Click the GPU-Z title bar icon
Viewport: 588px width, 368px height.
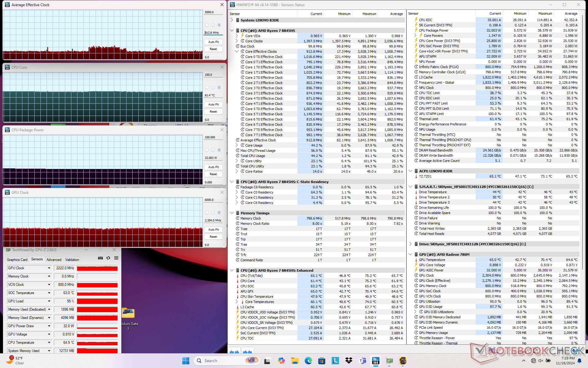coord(8,250)
